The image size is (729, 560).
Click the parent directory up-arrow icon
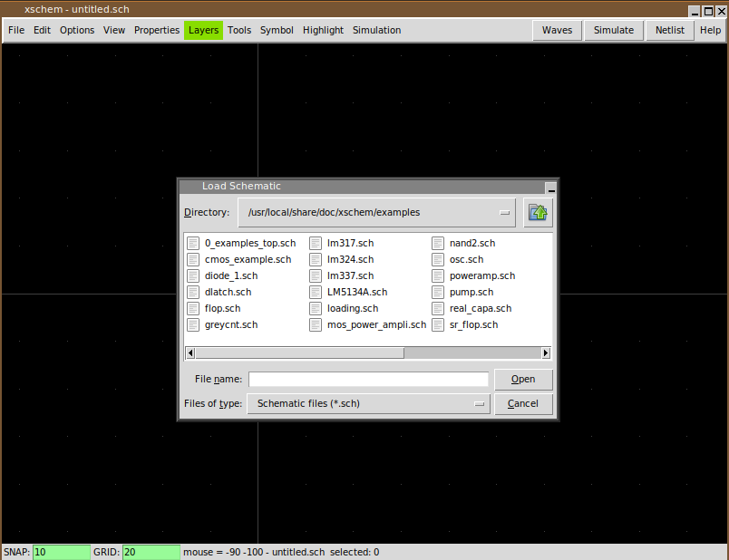click(539, 213)
